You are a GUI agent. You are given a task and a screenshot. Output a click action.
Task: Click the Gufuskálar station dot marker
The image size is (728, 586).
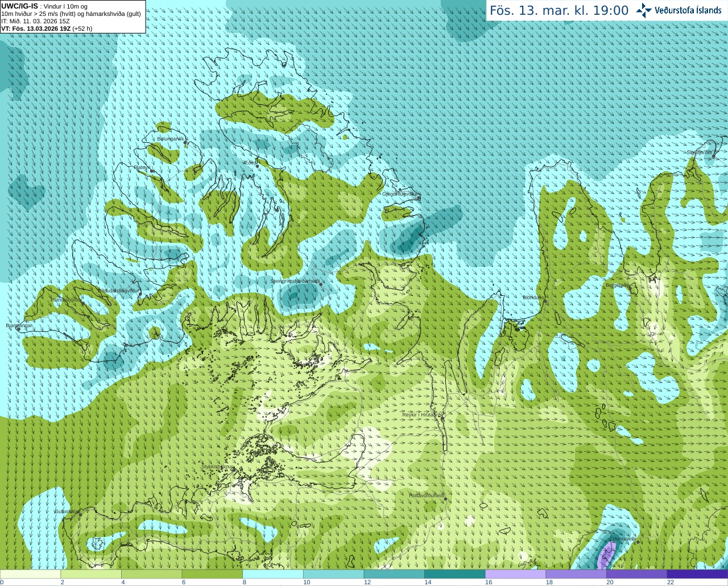tap(80, 515)
